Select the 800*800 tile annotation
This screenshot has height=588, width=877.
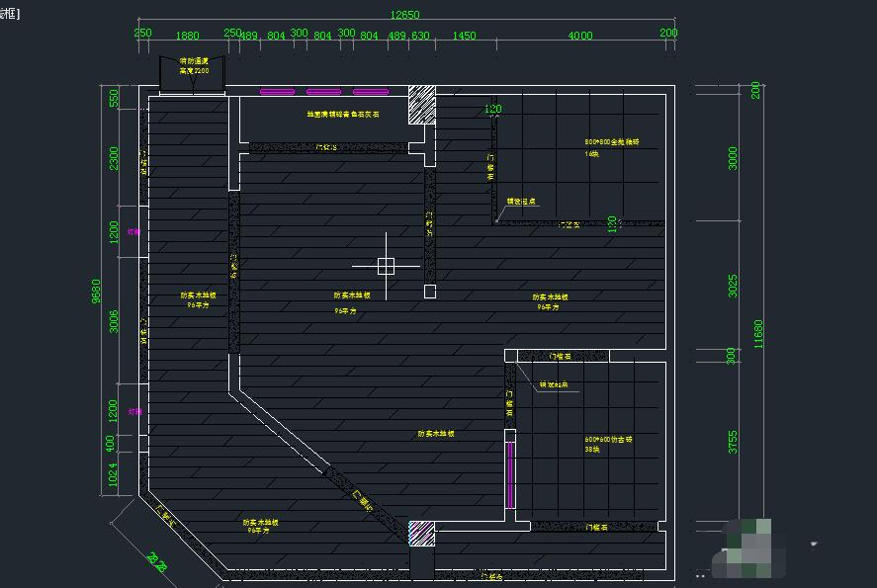click(612, 142)
